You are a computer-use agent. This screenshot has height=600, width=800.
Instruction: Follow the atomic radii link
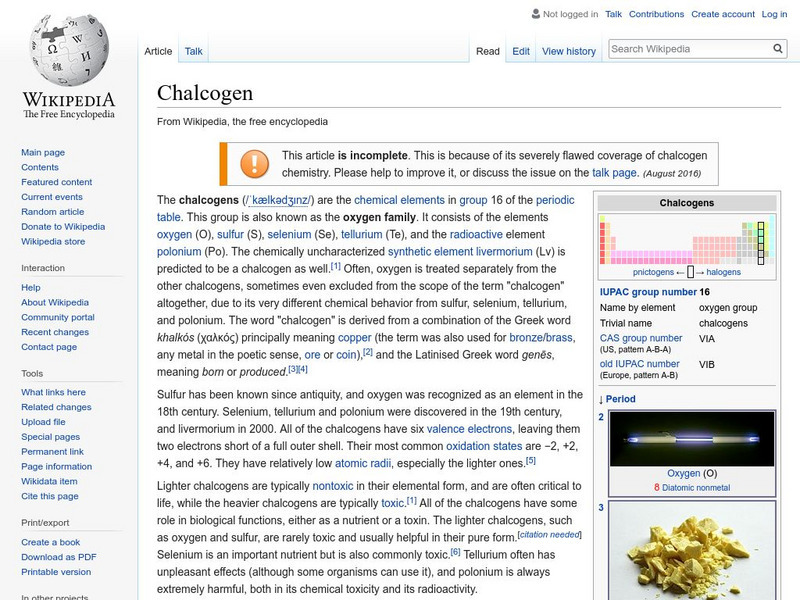pos(363,463)
